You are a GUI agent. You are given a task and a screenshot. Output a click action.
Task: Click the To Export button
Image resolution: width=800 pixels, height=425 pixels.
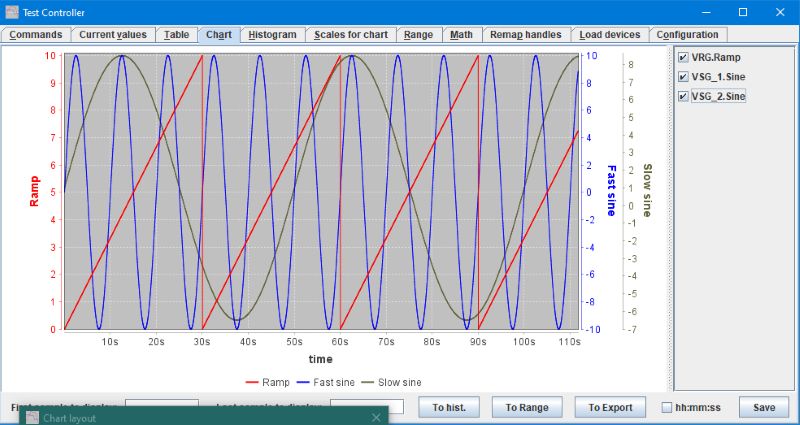(x=610, y=408)
